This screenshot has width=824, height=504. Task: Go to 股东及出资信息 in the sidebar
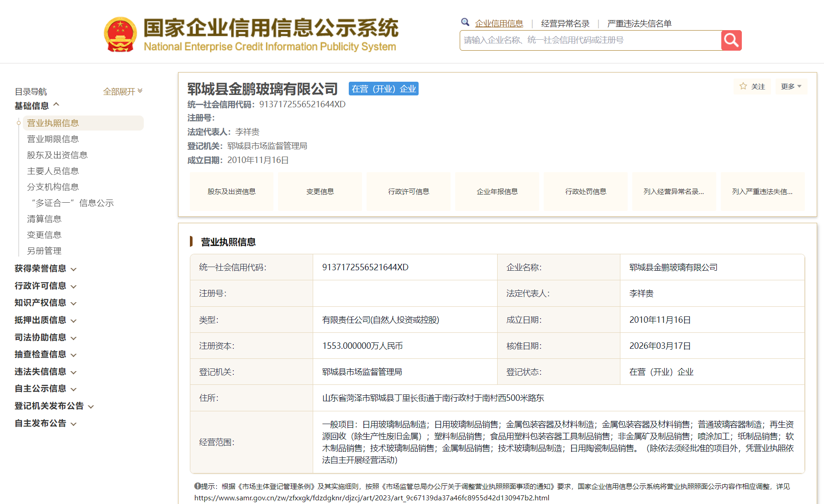tap(57, 155)
